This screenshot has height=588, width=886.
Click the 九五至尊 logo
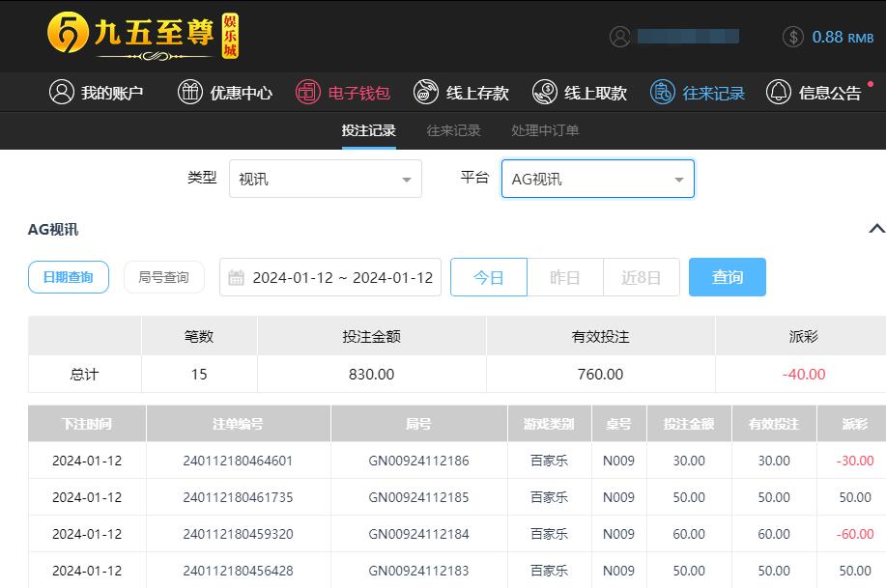[143, 36]
